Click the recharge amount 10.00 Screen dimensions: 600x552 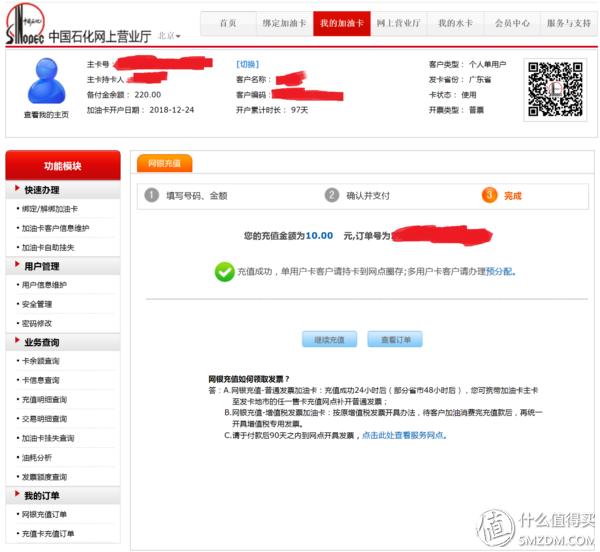319,236
